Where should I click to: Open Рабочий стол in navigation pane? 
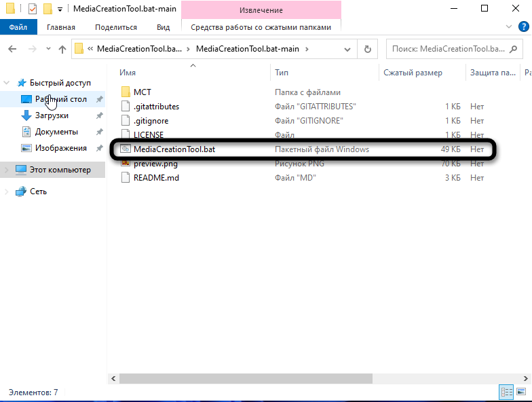[61, 99]
